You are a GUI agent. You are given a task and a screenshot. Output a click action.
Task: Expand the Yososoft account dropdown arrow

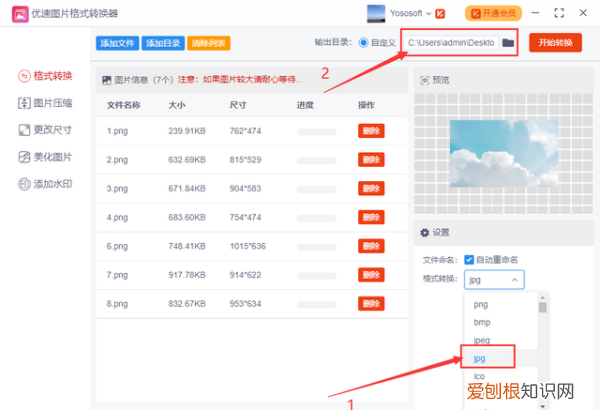(429, 14)
